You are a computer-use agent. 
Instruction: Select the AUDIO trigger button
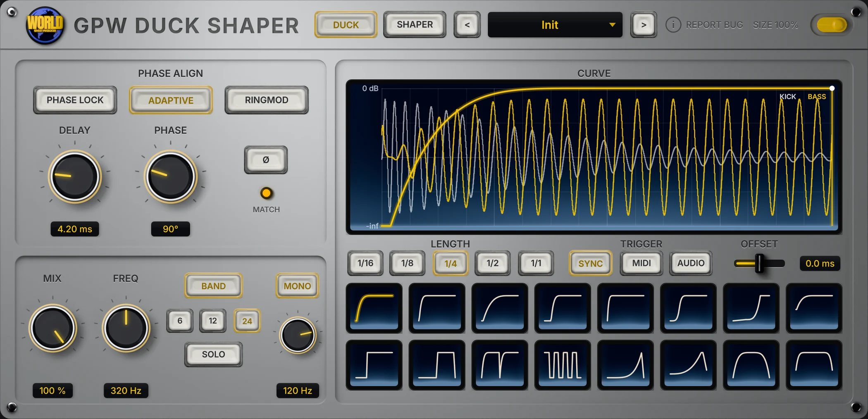click(691, 263)
